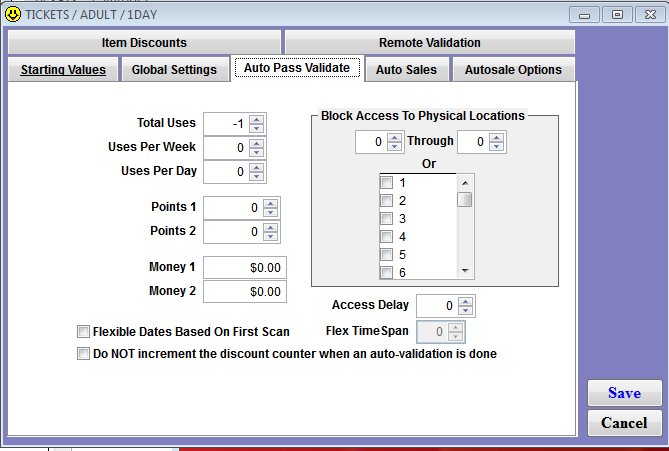Decrease Uses Per Week value
669x451 pixels.
click(x=256, y=152)
